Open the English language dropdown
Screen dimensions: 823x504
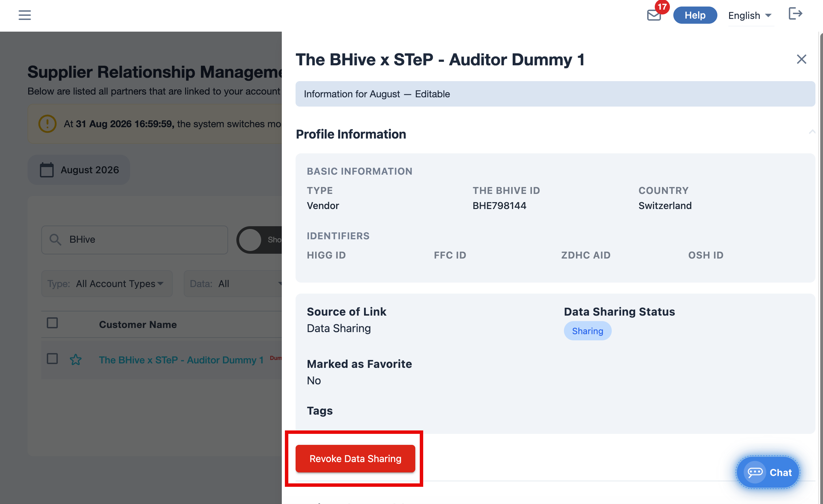click(751, 15)
